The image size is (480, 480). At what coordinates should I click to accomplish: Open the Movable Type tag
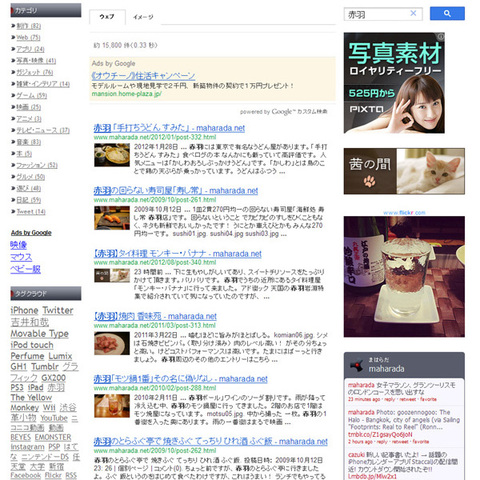click(x=40, y=334)
